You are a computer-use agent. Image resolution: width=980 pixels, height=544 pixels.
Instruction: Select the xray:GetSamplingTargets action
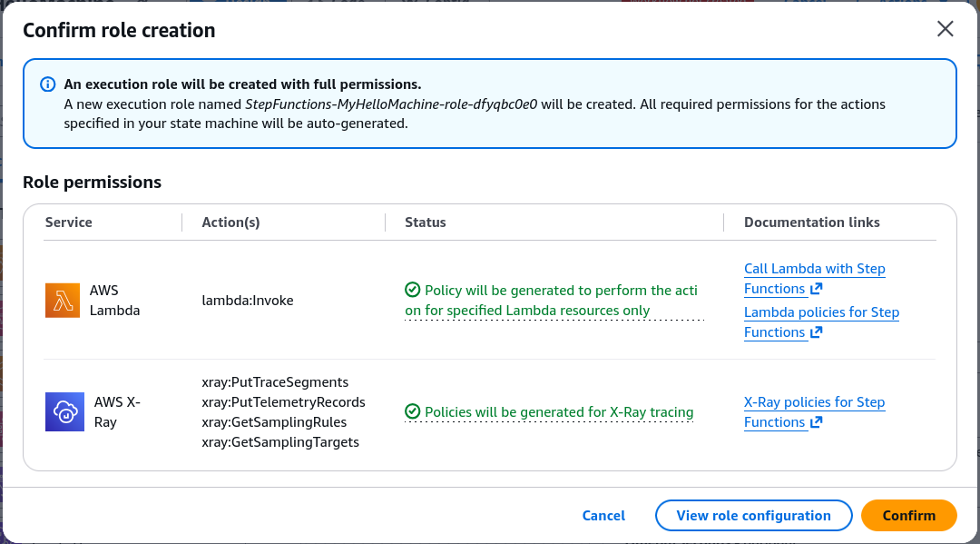(280, 442)
